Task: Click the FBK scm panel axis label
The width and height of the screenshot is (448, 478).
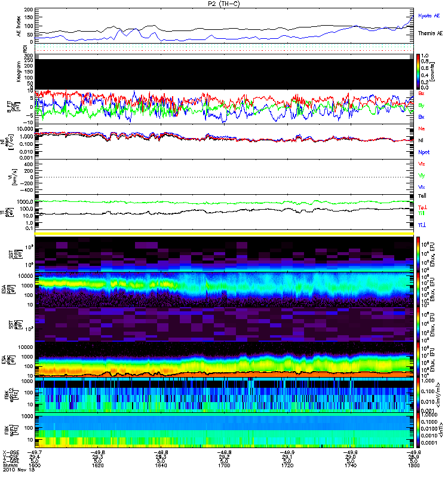Action: (11, 430)
